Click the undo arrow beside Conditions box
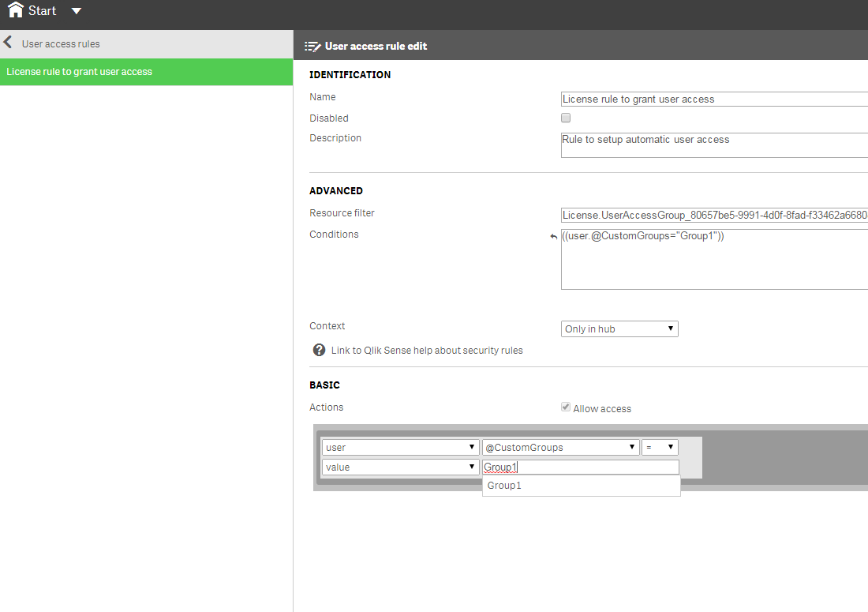Viewport: 868px width, 612px height. (x=553, y=236)
